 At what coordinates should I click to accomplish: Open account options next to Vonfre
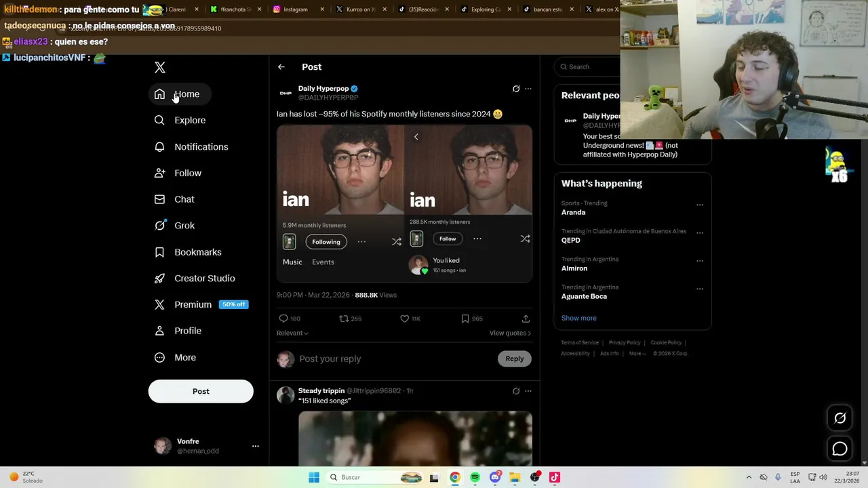[x=256, y=446]
